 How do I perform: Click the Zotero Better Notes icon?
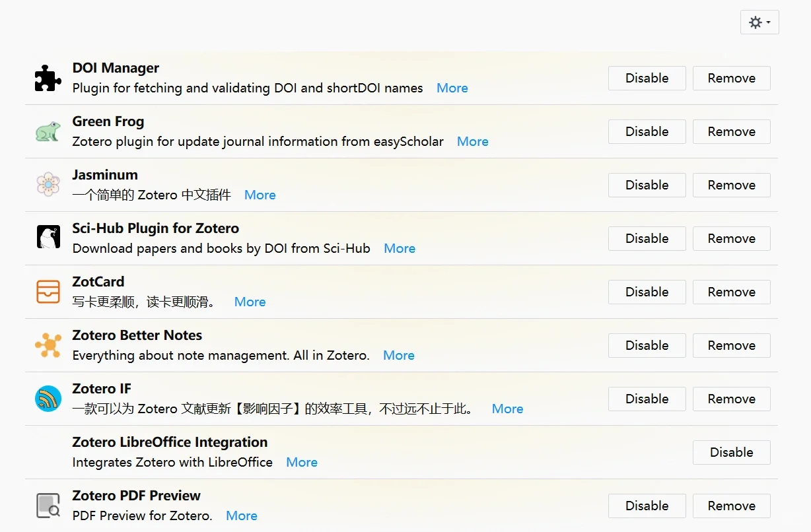click(x=48, y=345)
